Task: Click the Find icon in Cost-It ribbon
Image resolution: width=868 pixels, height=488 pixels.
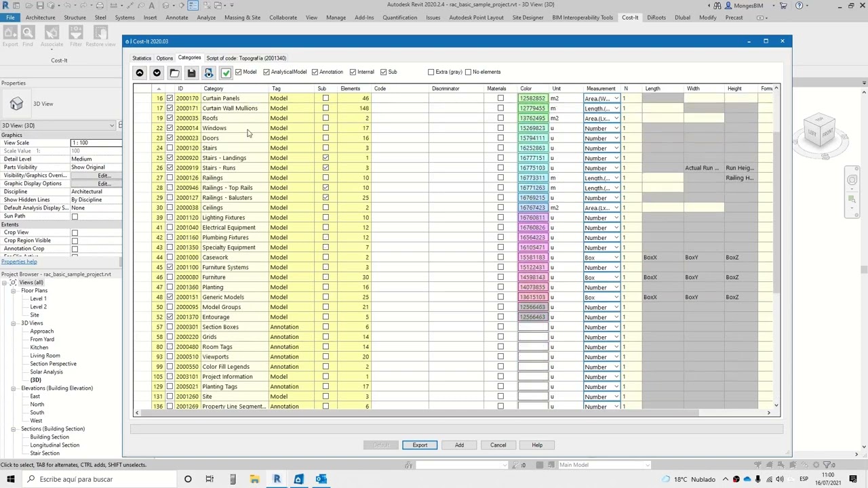Action: (x=28, y=33)
